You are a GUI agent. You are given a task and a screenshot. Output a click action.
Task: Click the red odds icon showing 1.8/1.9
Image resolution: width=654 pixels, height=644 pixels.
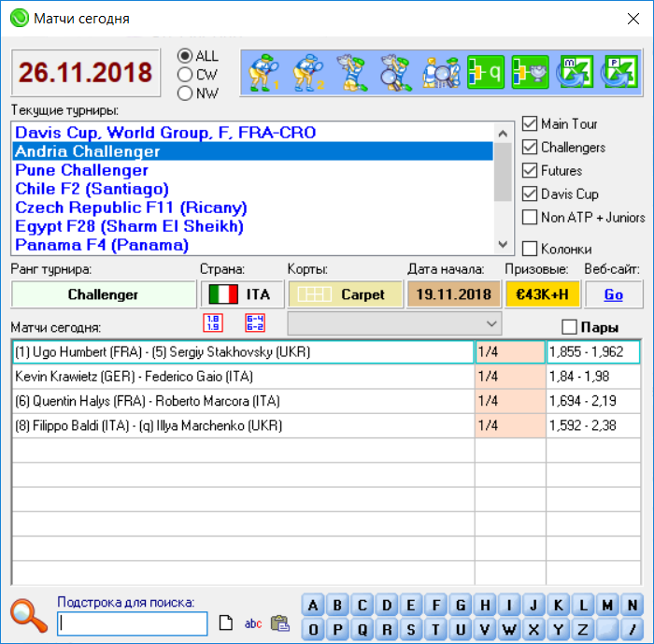[213, 323]
